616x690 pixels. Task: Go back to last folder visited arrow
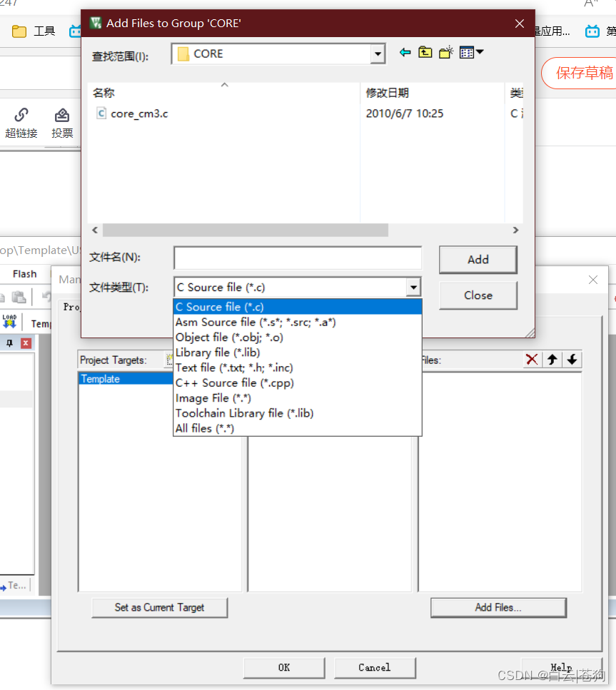405,53
